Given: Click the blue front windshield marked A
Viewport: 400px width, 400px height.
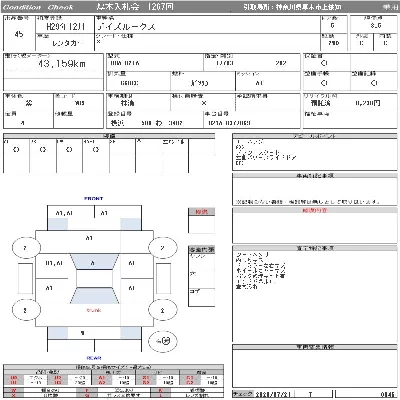Looking at the screenshot, I should 94,262.
